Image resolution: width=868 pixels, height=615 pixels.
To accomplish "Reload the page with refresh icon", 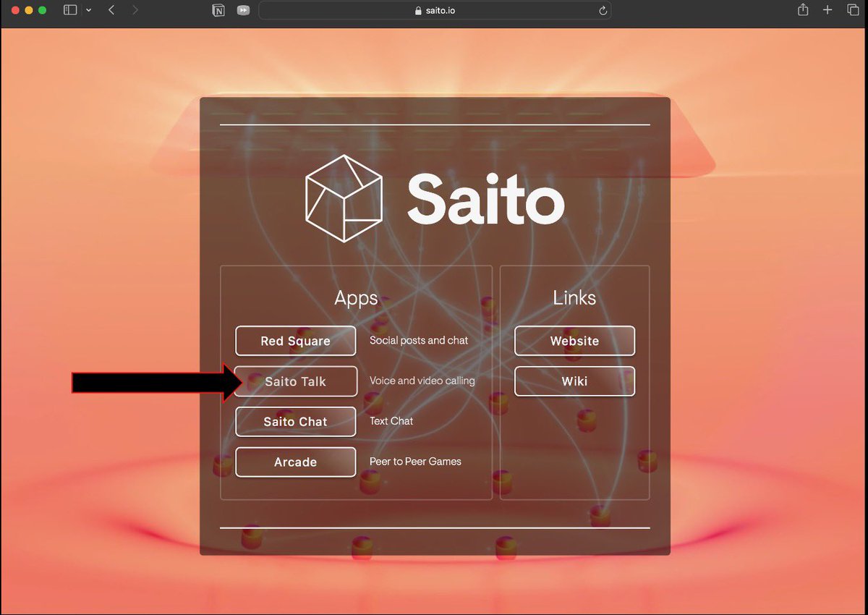I will tap(603, 10).
